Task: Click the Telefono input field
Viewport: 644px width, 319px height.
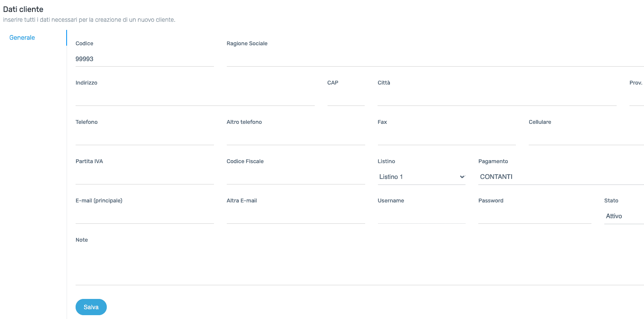Action: click(x=144, y=138)
